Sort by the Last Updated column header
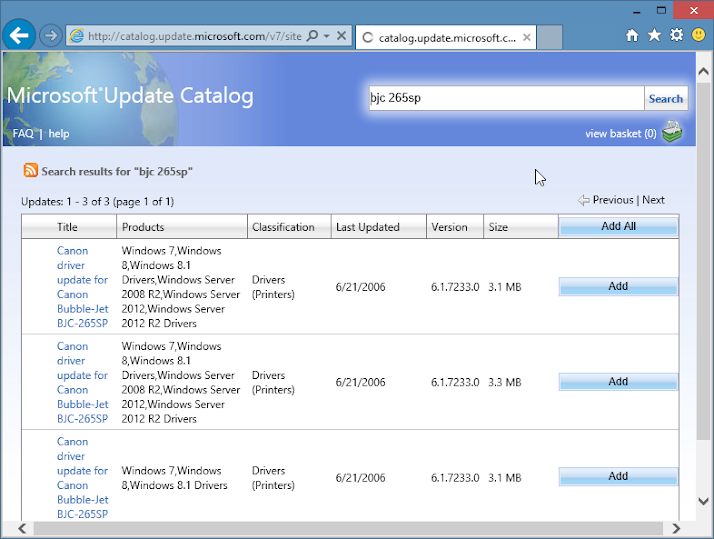 (378, 227)
